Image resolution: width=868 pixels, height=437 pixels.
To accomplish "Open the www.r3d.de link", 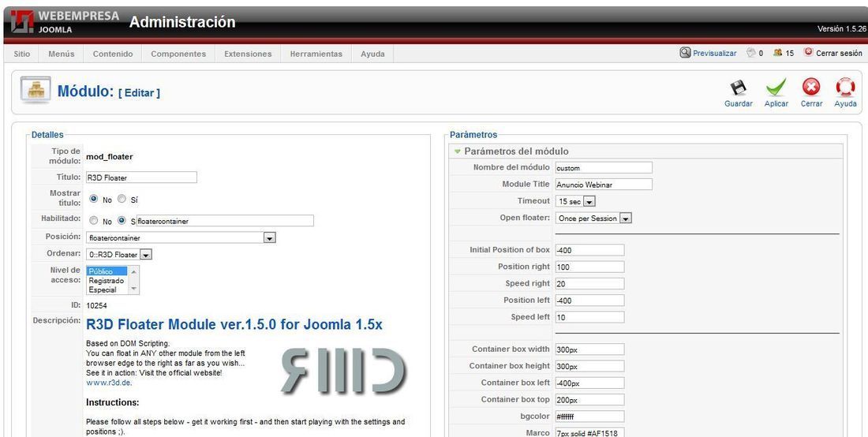I will click(x=109, y=383).
